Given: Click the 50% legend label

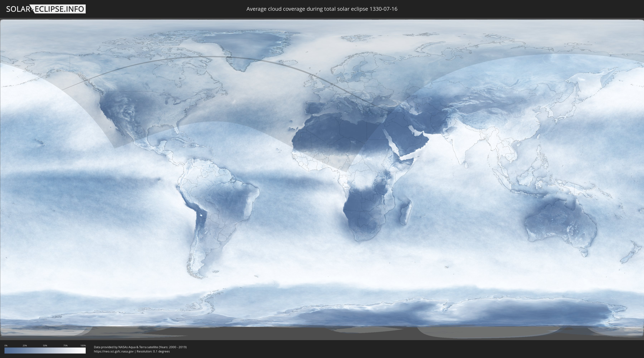Looking at the screenshot, I should [45, 345].
